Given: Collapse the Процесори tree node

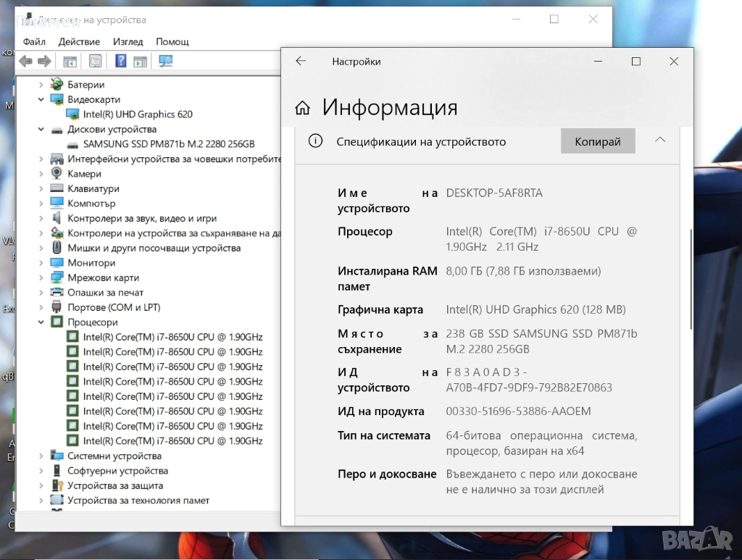Looking at the screenshot, I should 41,322.
